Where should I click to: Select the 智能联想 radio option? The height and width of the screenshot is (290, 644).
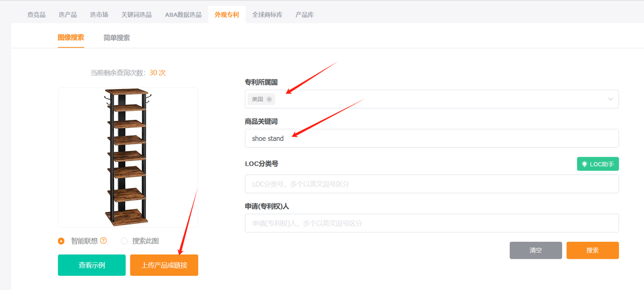(x=61, y=241)
